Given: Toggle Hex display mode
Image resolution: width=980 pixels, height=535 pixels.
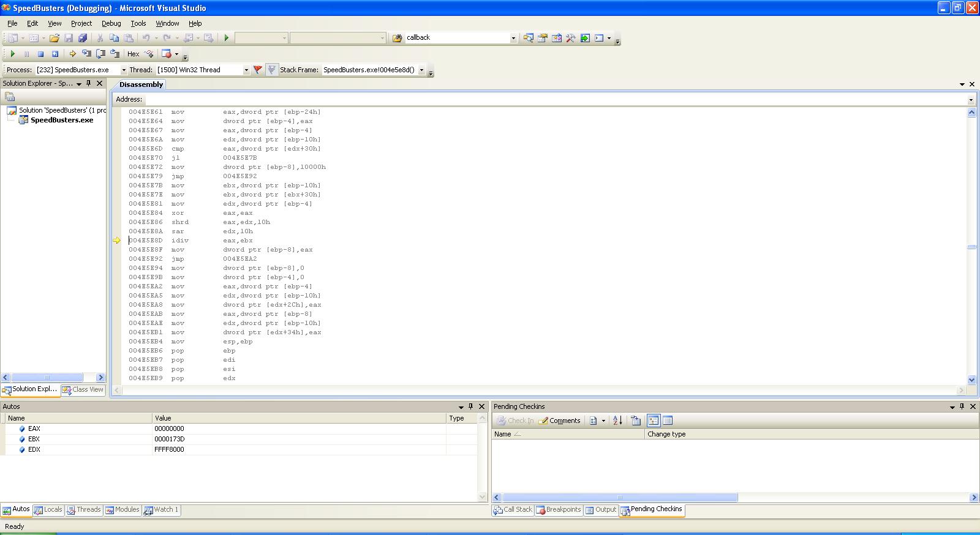Looking at the screenshot, I should point(133,54).
